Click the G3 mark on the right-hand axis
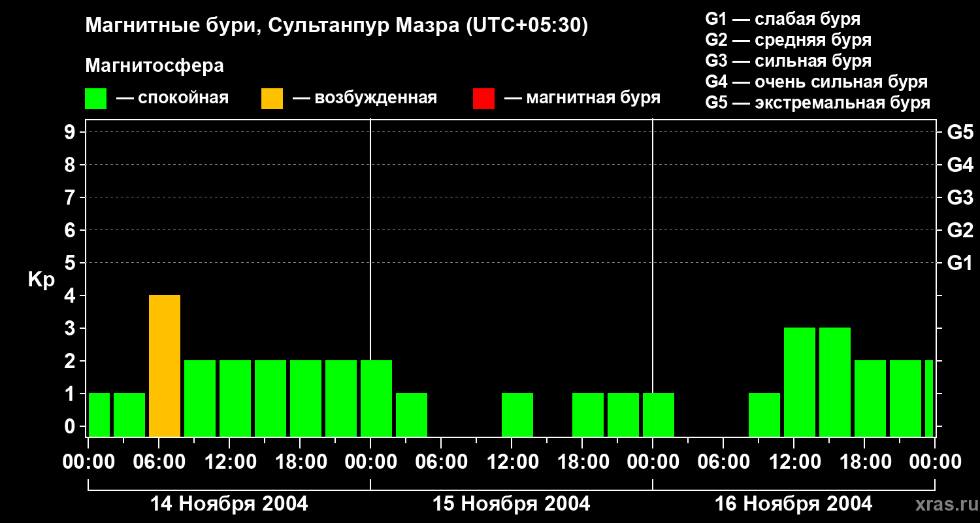Image resolution: width=980 pixels, height=523 pixels. pyautogui.click(x=960, y=198)
